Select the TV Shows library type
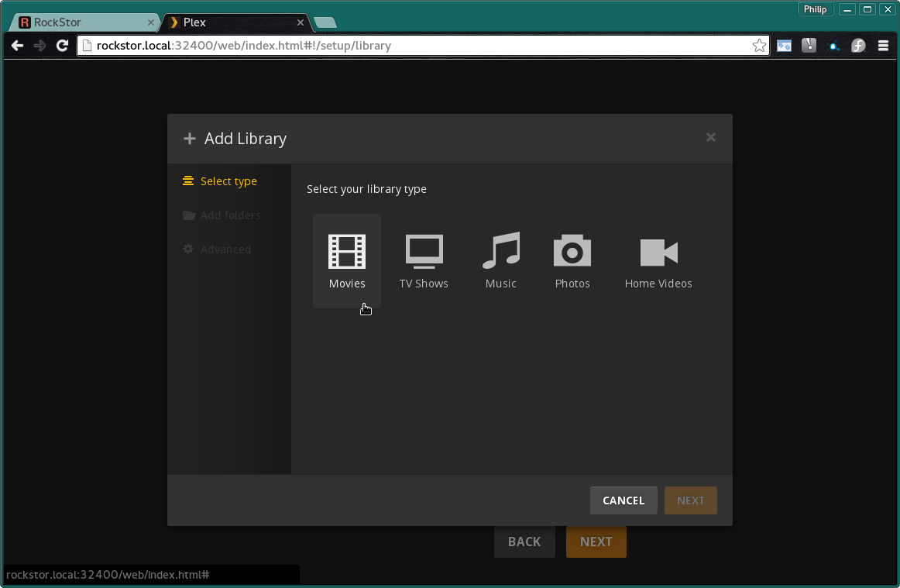Viewport: 900px width, 588px height. point(424,261)
